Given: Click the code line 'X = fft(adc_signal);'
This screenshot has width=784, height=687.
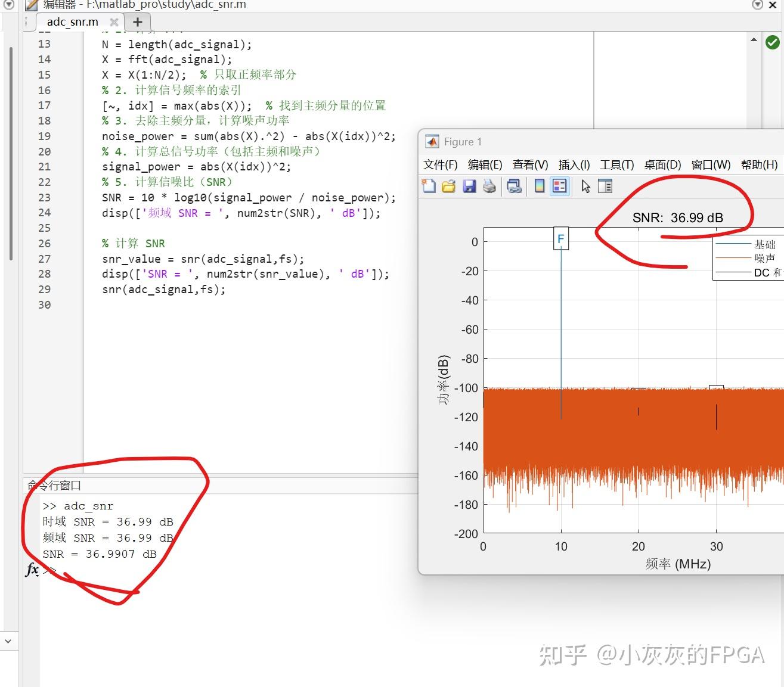Looking at the screenshot, I should pos(167,60).
